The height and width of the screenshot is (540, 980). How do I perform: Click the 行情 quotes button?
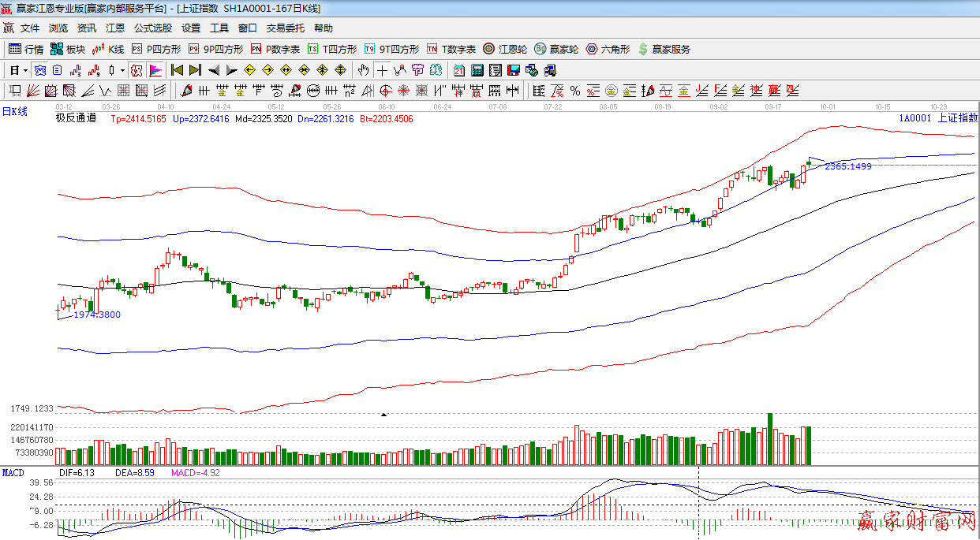click(x=26, y=49)
